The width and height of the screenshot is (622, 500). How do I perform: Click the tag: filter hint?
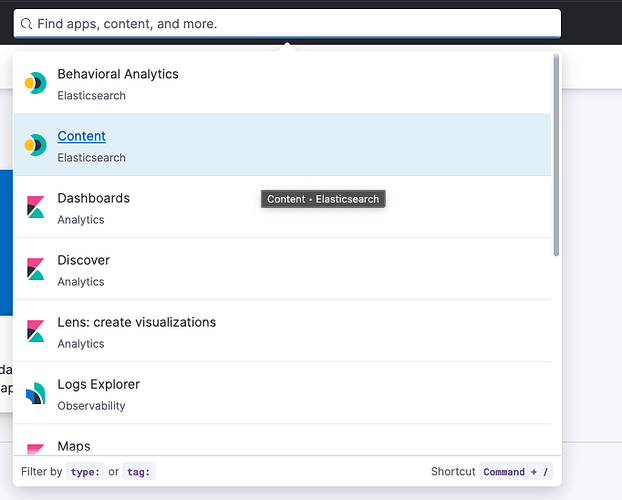click(x=139, y=472)
